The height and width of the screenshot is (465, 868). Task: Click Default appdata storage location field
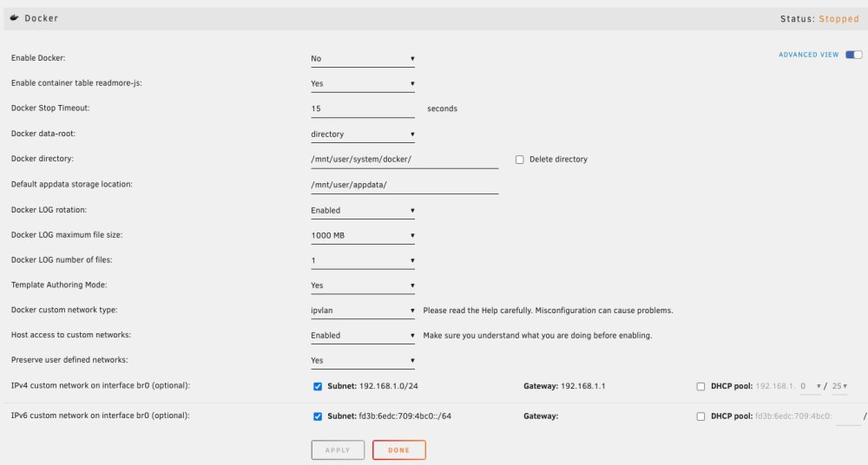click(x=404, y=185)
